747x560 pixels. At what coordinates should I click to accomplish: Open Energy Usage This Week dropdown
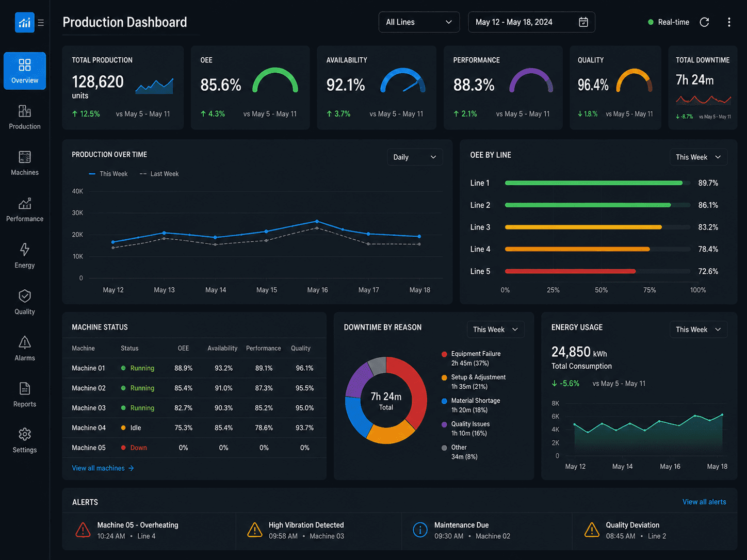pos(699,330)
